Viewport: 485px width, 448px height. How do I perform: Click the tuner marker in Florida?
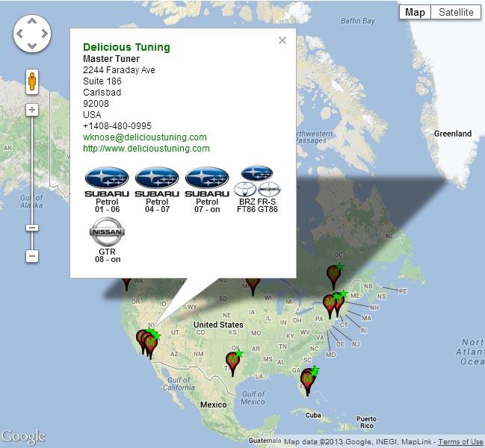(x=308, y=382)
